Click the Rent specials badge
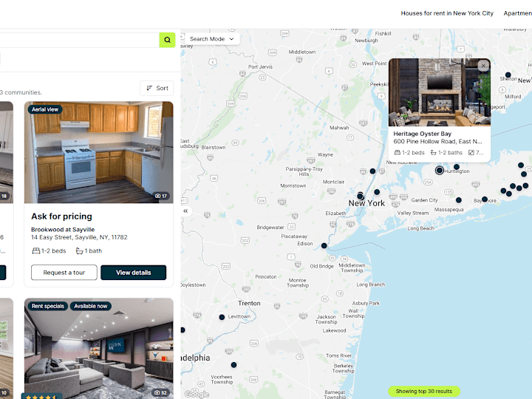 point(48,306)
